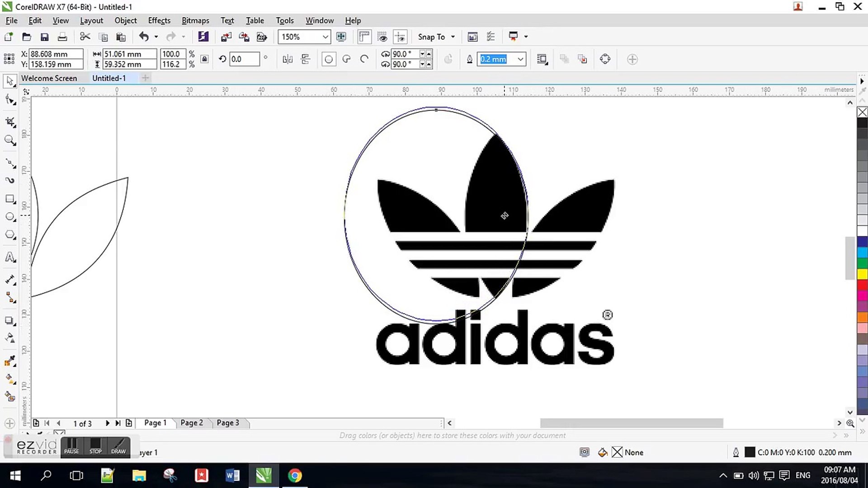Screen dimensions: 868x488
Task: Open outline width 0.2 mm dropdown
Action: click(520, 59)
